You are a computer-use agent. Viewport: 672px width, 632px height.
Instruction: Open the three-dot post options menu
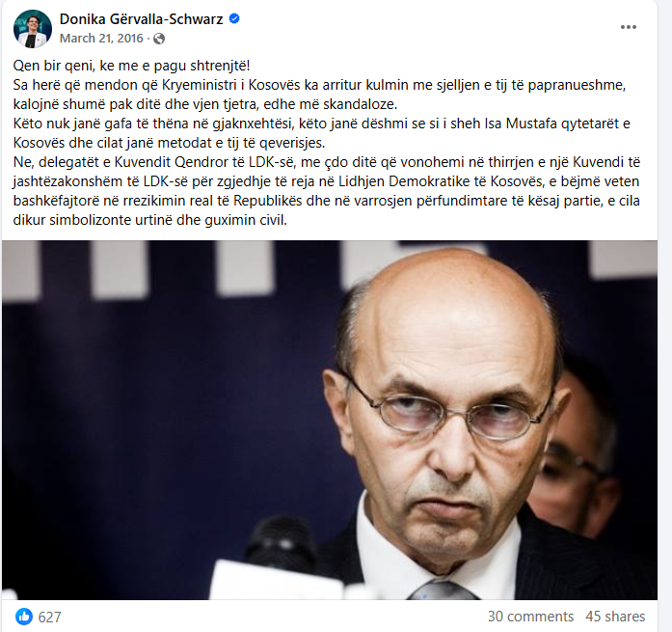click(x=629, y=27)
